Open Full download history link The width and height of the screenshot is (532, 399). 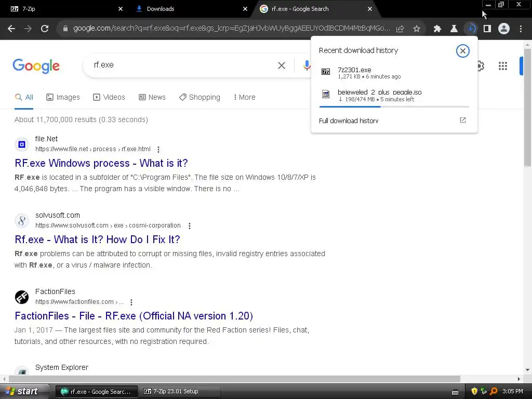[349, 121]
